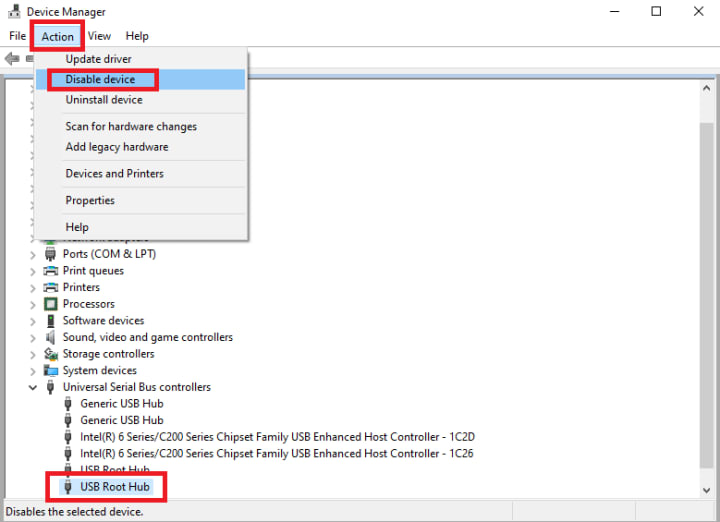Click the Processors chip icon
The image size is (720, 522).
click(x=51, y=304)
